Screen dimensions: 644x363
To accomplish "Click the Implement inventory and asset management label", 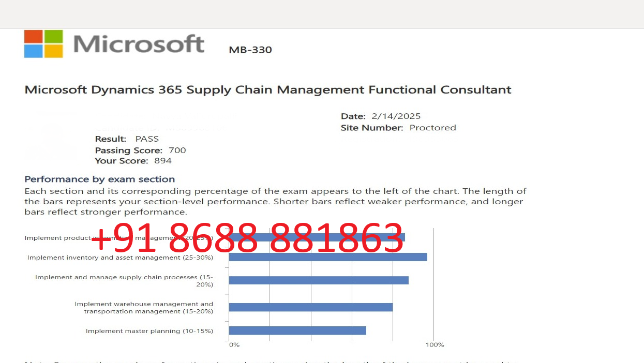I will coord(120,258).
